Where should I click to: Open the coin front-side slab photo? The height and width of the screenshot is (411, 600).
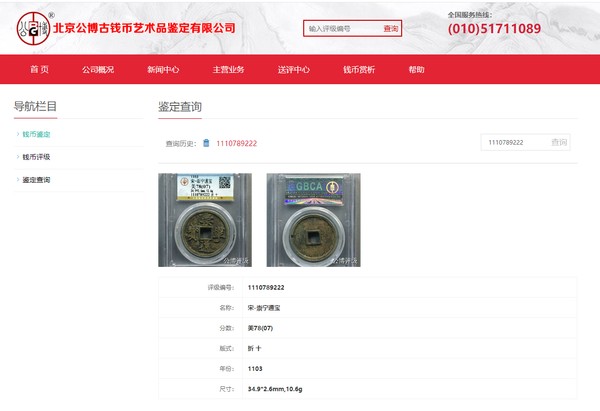pyautogui.click(x=205, y=220)
